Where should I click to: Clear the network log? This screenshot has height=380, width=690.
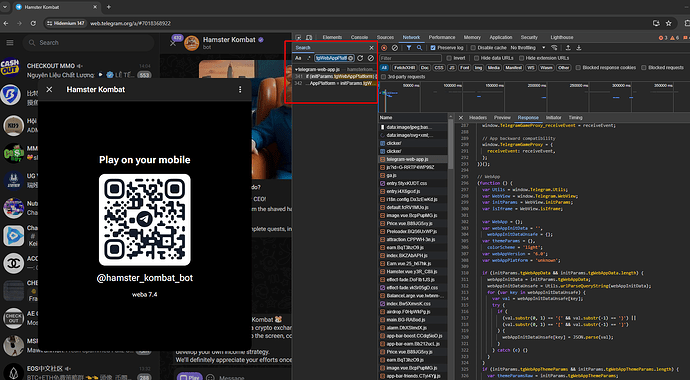(x=395, y=48)
